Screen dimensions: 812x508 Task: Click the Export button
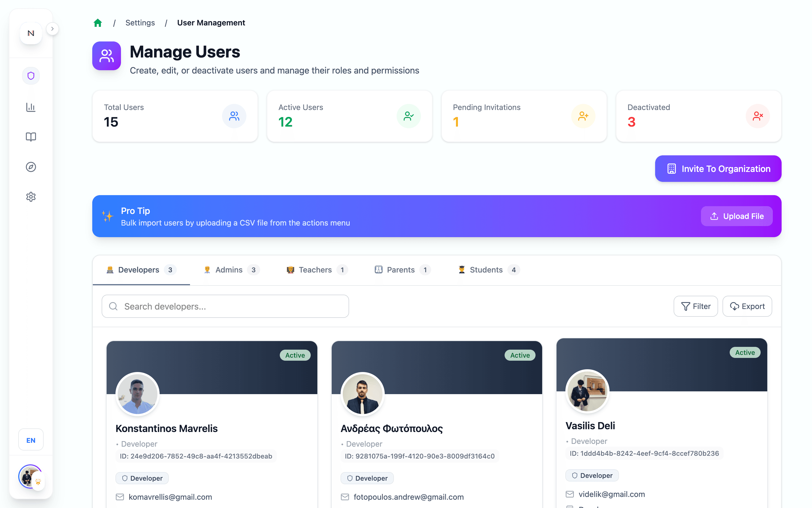pos(747,307)
